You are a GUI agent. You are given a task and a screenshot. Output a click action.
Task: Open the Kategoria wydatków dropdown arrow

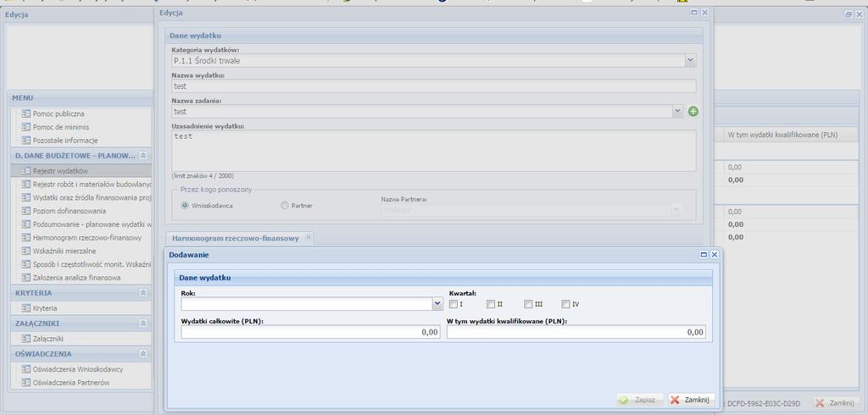pyautogui.click(x=690, y=61)
